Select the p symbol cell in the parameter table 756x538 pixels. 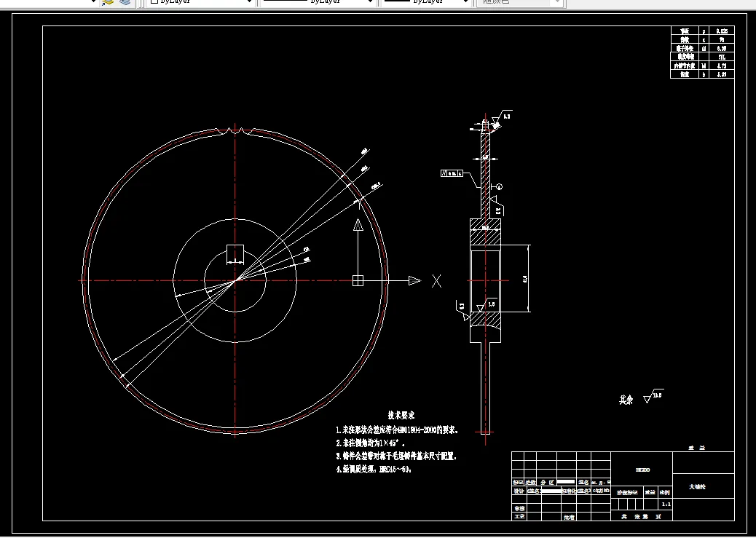[704, 31]
